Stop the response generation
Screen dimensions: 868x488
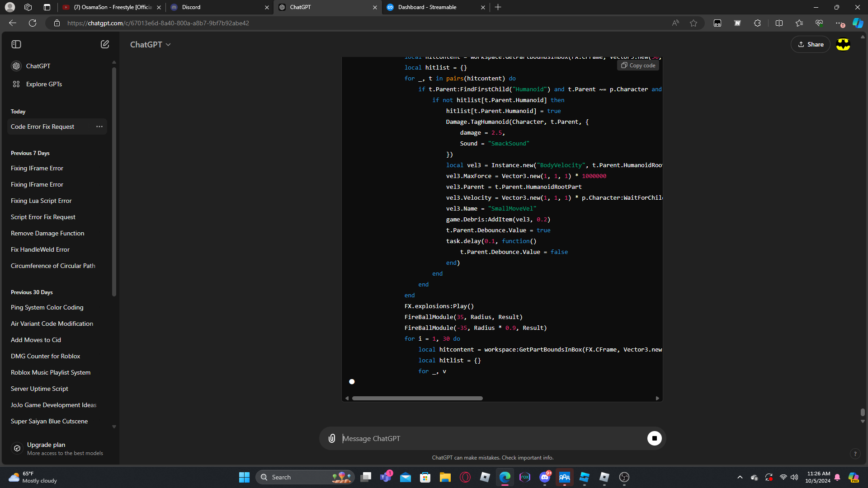pos(654,438)
